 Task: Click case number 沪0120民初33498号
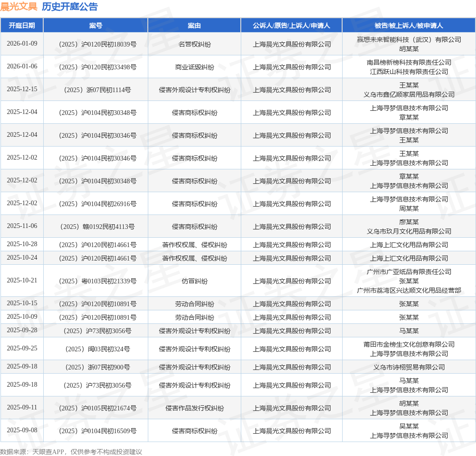click(98, 67)
